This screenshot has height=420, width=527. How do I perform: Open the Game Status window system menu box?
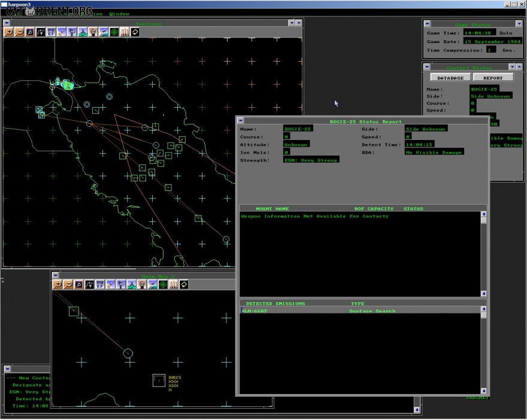coord(427,23)
